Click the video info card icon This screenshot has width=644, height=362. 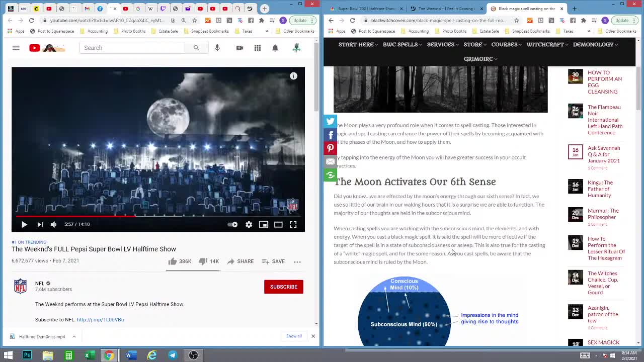294,76
